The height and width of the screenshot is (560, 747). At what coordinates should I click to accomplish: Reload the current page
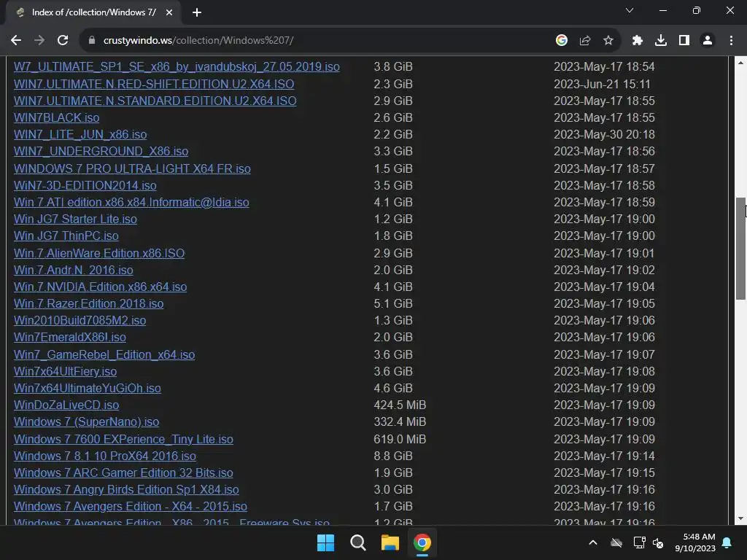[63, 41]
